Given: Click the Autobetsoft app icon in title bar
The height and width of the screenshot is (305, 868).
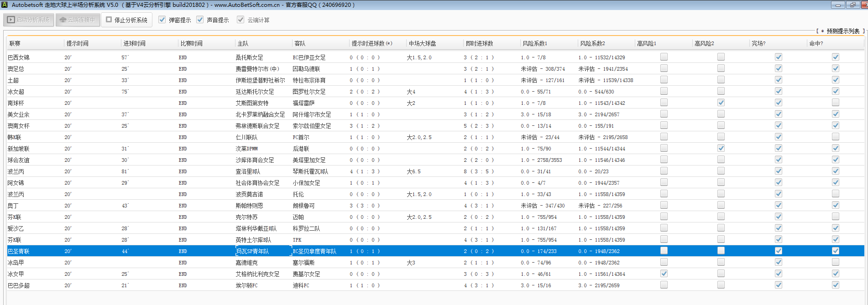Looking at the screenshot, I should click(5, 5).
